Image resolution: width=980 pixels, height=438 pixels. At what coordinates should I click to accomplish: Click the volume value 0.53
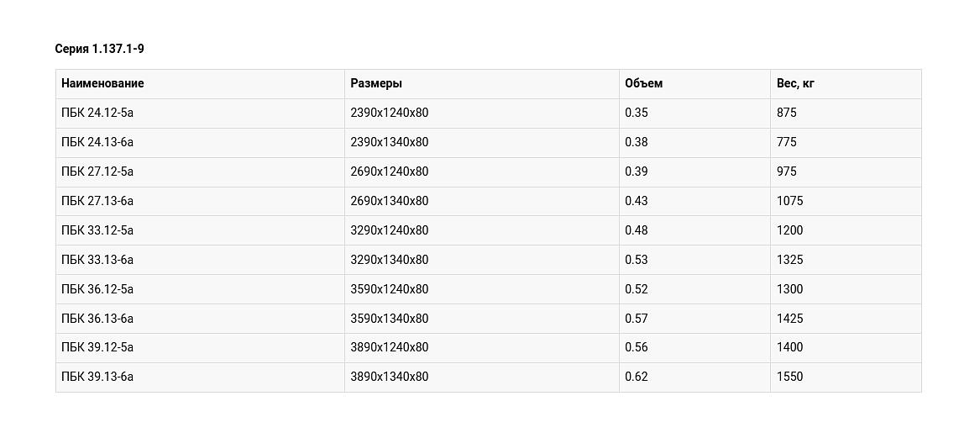637,260
